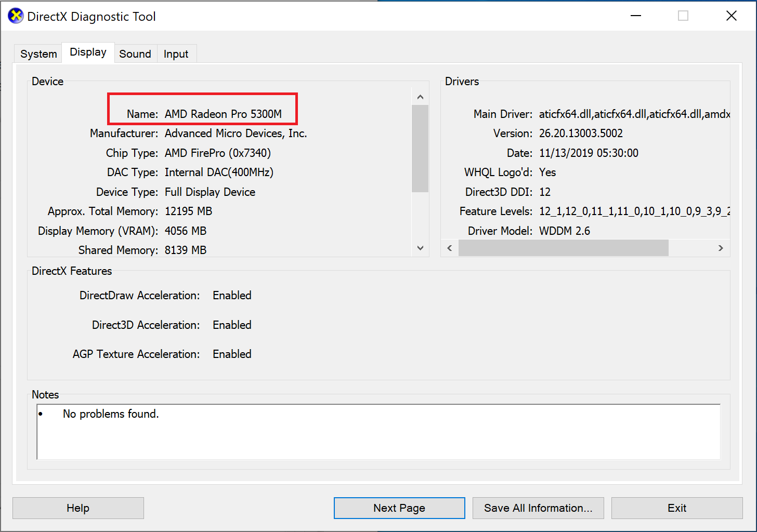Viewport: 757px width, 532px height.
Task: Select the Sound tab
Action: [135, 54]
